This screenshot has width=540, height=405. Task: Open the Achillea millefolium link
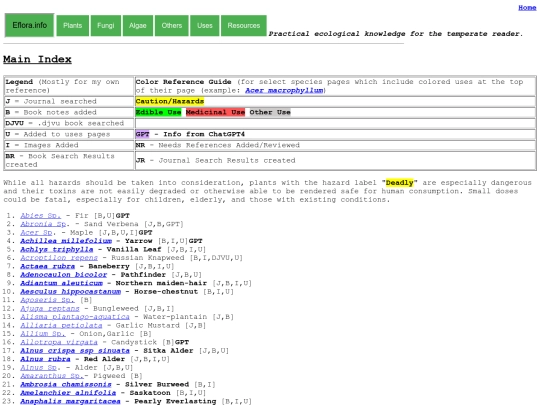[x=66, y=241]
